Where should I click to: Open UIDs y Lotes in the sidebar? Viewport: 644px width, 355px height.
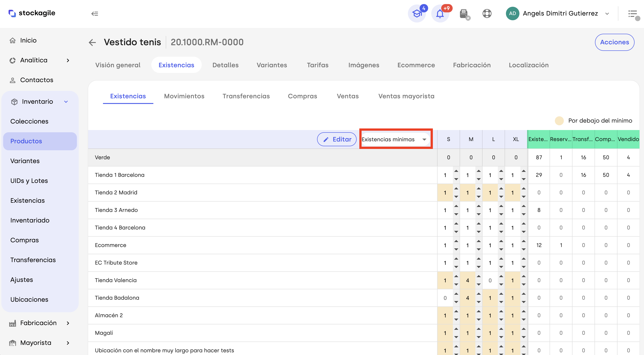coord(29,181)
